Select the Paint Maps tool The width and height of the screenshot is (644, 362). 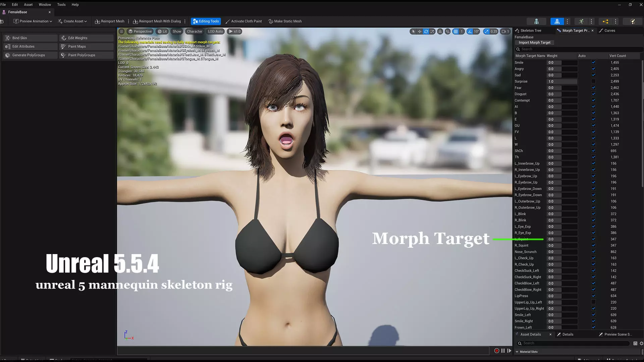pyautogui.click(x=87, y=47)
